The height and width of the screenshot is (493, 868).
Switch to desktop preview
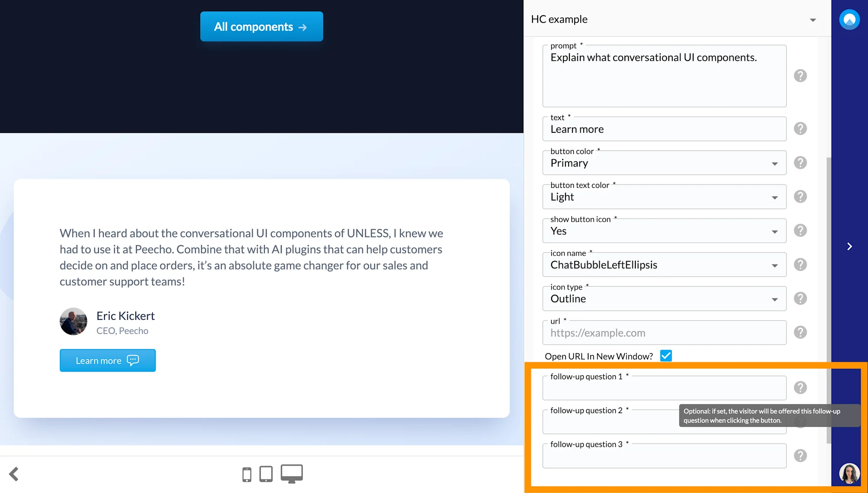click(x=291, y=473)
